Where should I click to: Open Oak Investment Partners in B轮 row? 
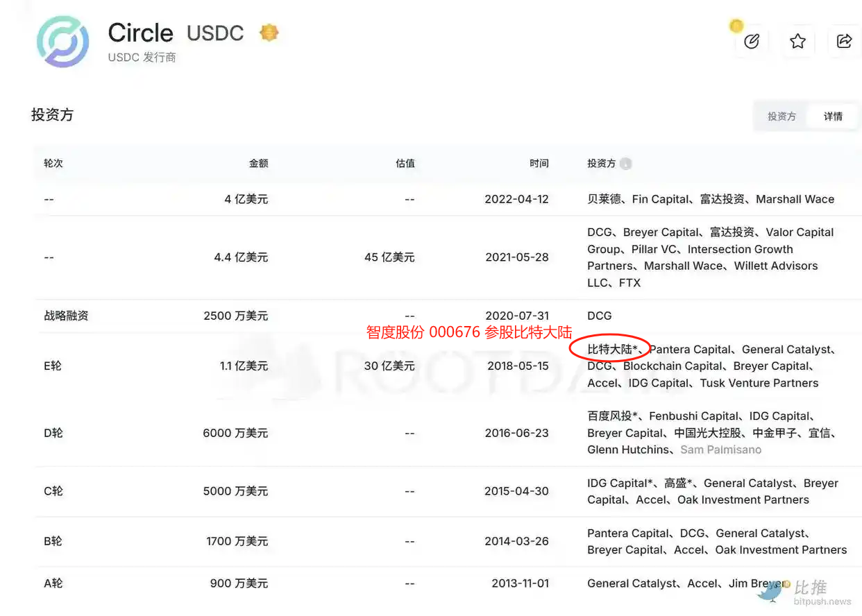(x=781, y=550)
